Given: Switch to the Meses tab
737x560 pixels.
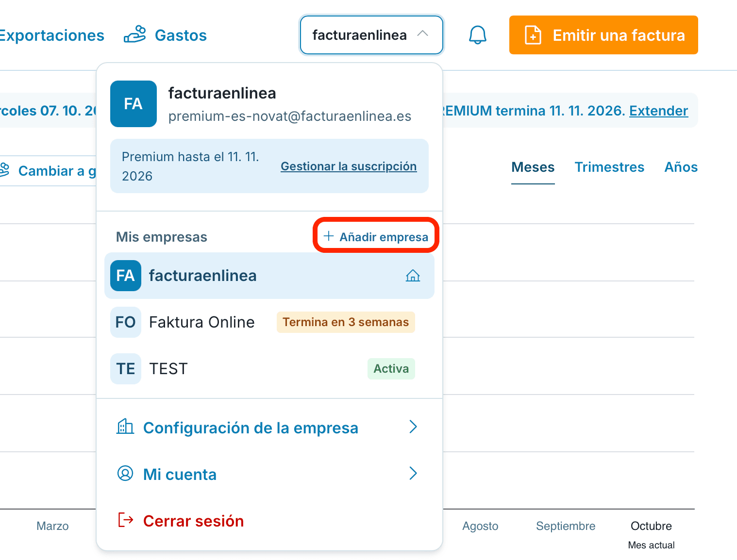Looking at the screenshot, I should [533, 167].
